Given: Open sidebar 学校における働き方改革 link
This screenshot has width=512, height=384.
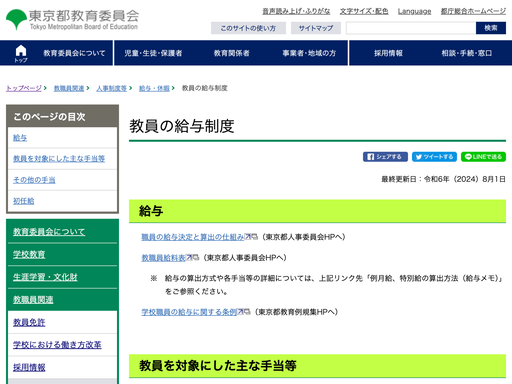Looking at the screenshot, I should click(x=57, y=345).
